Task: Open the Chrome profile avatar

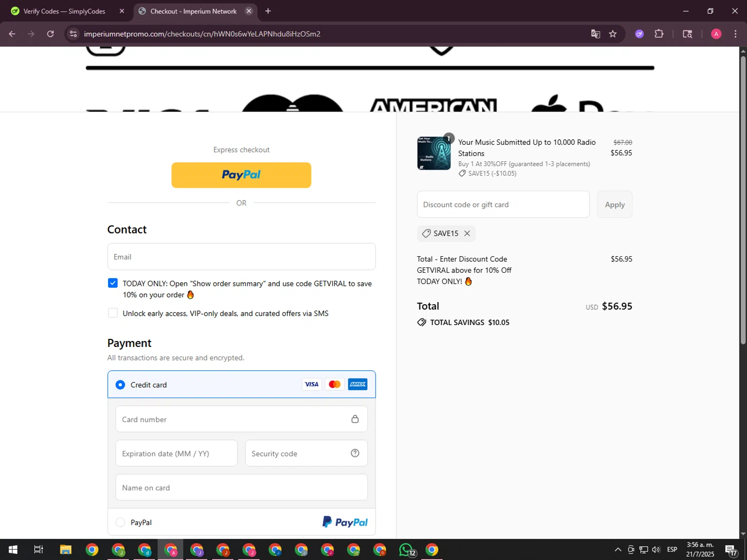Action: [716, 34]
